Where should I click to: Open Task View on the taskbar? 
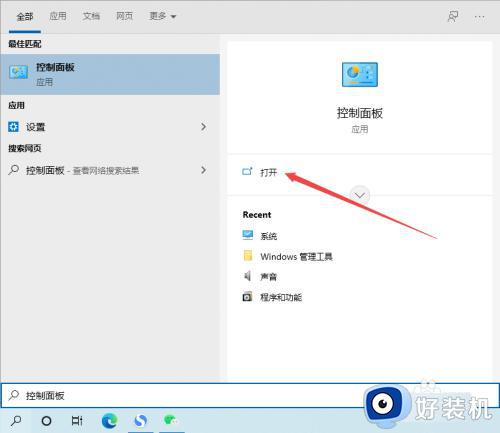coord(77,421)
